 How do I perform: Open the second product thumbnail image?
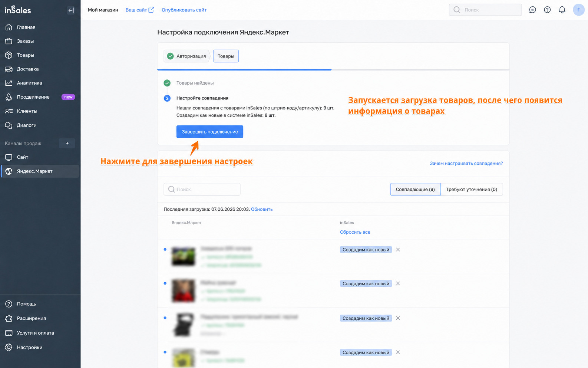184,290
